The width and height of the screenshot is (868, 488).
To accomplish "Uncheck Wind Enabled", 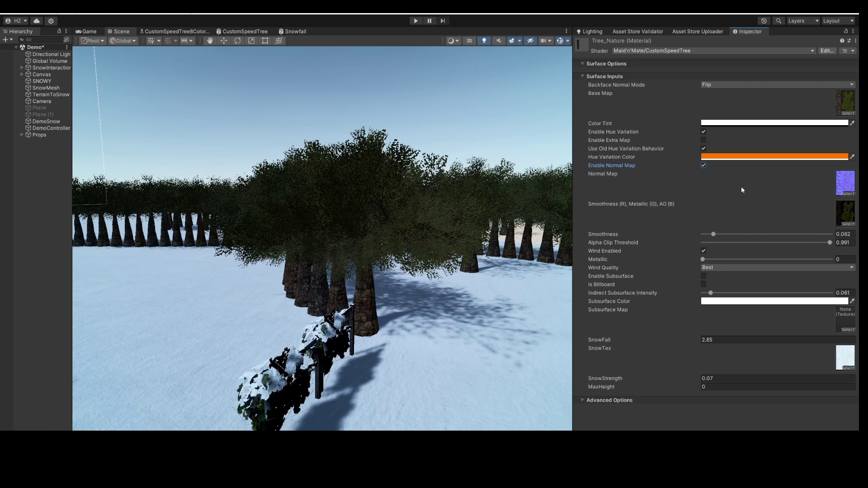I will point(703,250).
